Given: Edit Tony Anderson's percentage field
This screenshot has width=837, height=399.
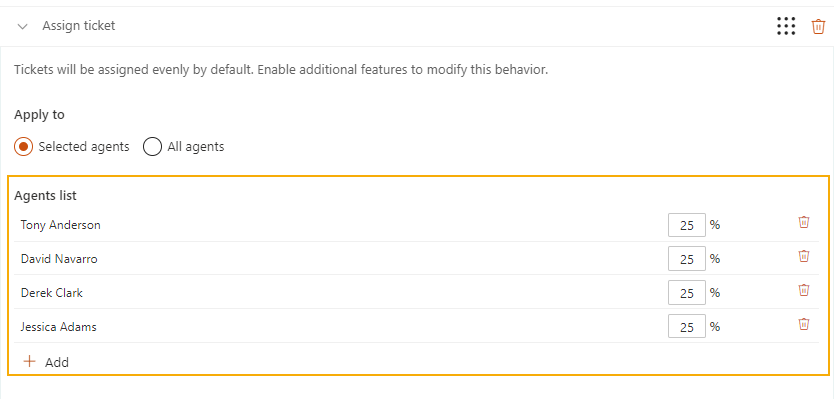Looking at the screenshot, I should tap(686, 225).
